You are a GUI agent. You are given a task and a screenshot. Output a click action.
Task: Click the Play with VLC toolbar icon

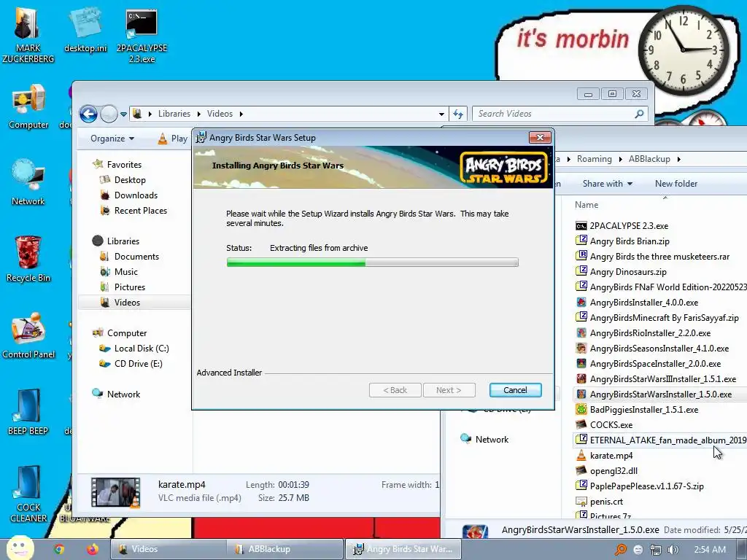(163, 139)
